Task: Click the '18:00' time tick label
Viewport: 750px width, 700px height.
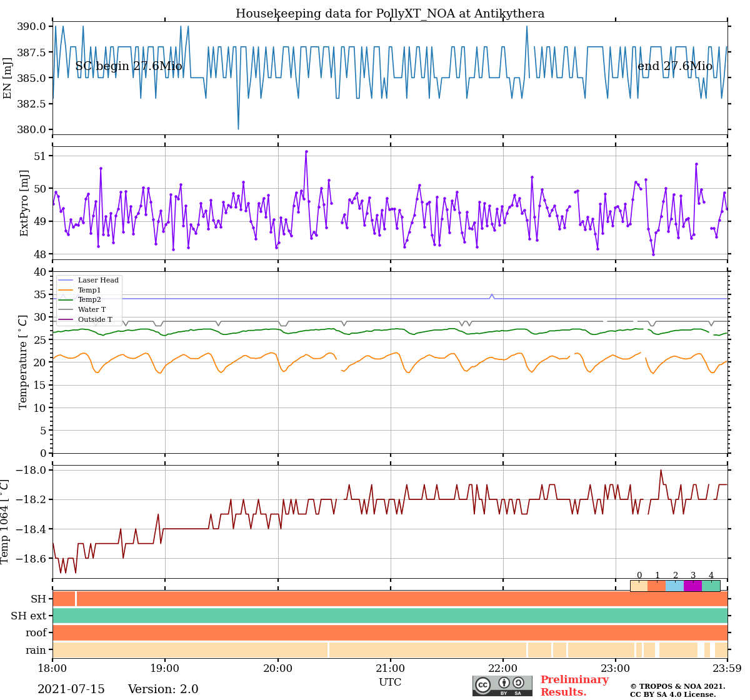Action: pos(52,668)
